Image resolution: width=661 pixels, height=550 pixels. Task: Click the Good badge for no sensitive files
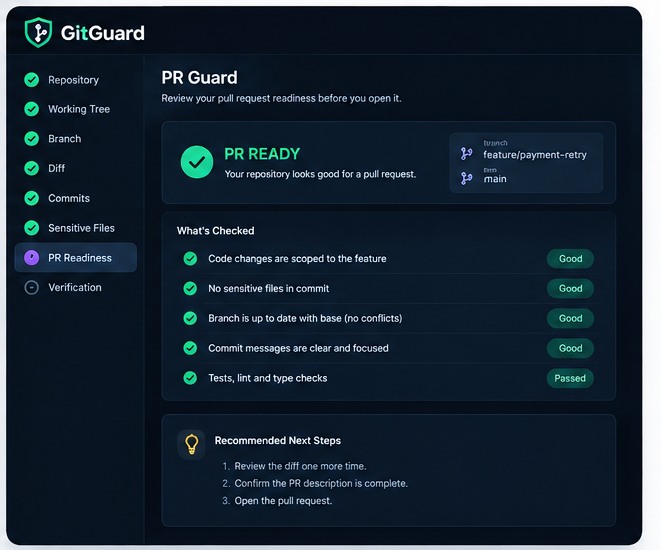570,289
